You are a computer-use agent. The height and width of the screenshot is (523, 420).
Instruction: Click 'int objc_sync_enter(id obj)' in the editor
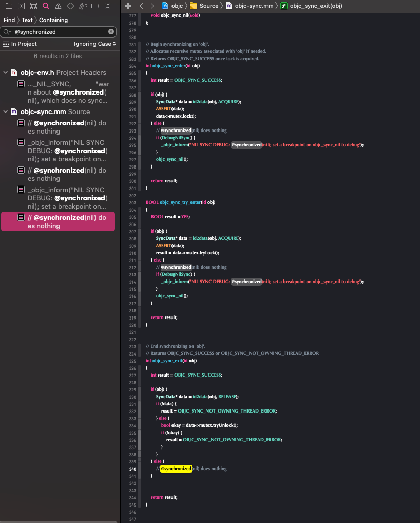pos(173,66)
